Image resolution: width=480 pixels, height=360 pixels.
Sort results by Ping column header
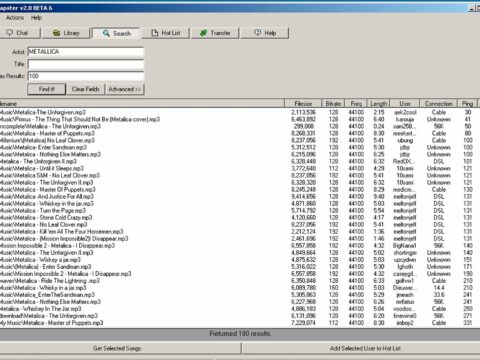(467, 104)
